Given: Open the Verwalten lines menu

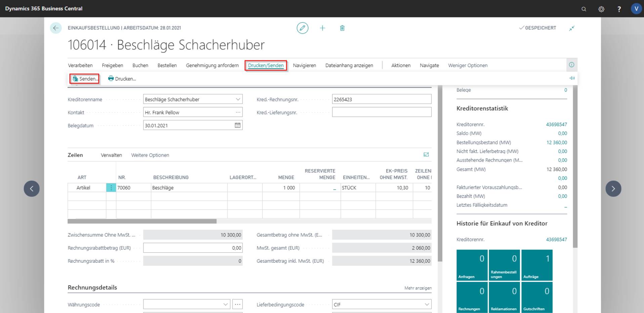Looking at the screenshot, I should point(111,155).
